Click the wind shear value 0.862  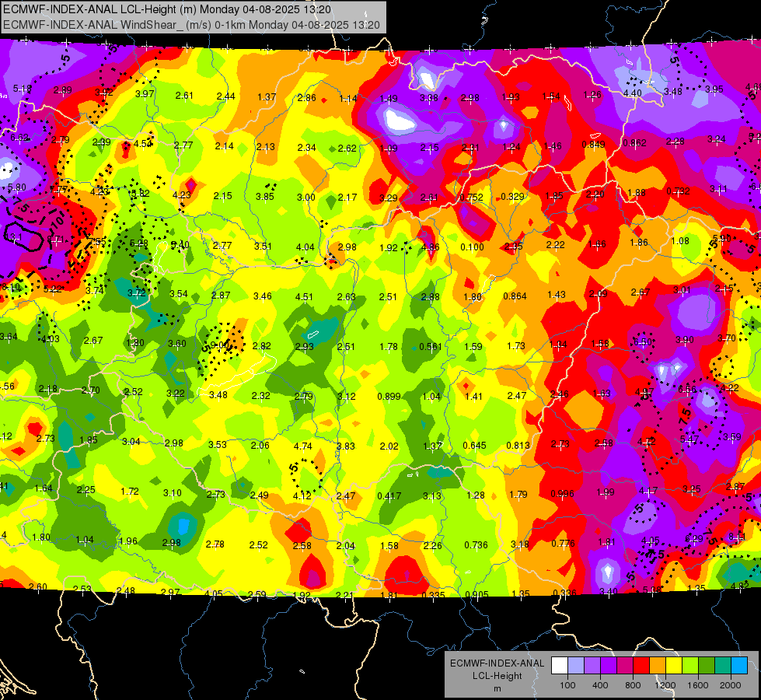pos(634,143)
